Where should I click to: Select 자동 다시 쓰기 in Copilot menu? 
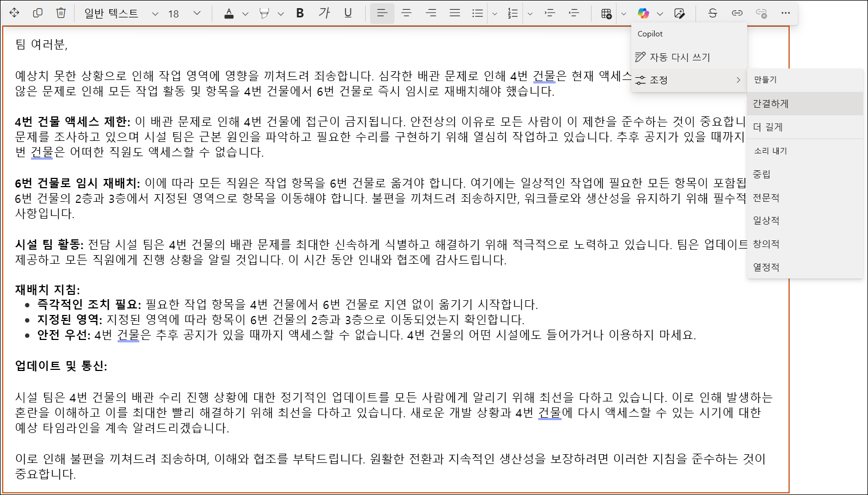pos(689,57)
